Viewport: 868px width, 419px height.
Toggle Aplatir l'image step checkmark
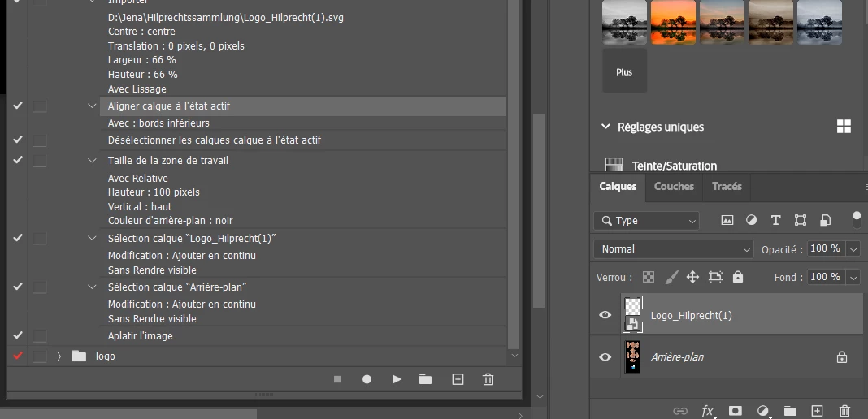(18, 335)
